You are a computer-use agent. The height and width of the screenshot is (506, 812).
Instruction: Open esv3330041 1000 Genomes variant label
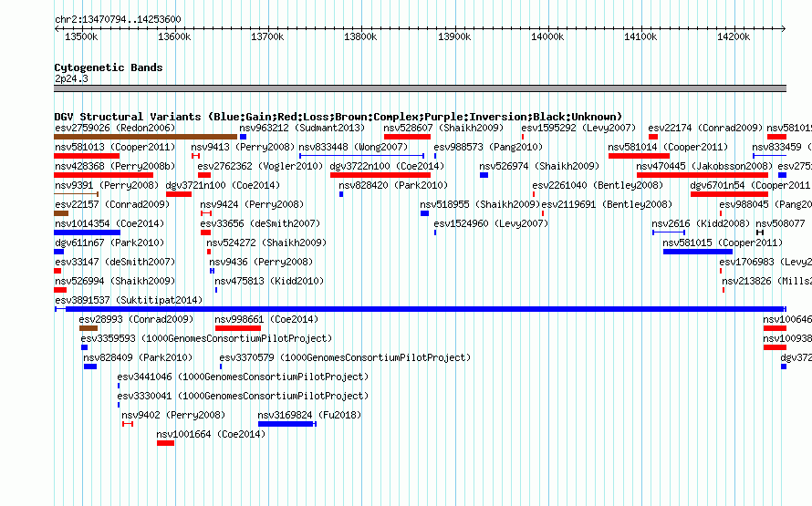pyautogui.click(x=243, y=396)
